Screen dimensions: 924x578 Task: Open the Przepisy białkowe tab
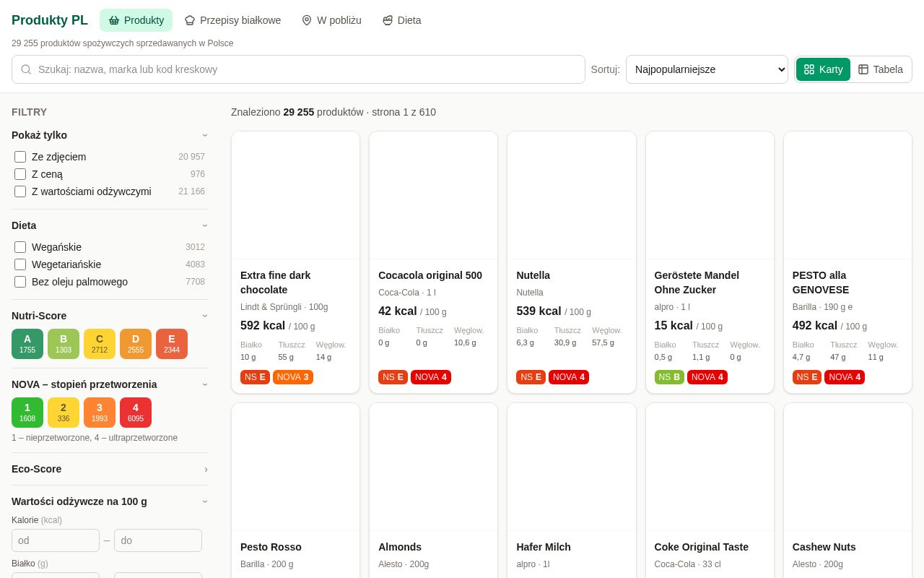coord(232,20)
